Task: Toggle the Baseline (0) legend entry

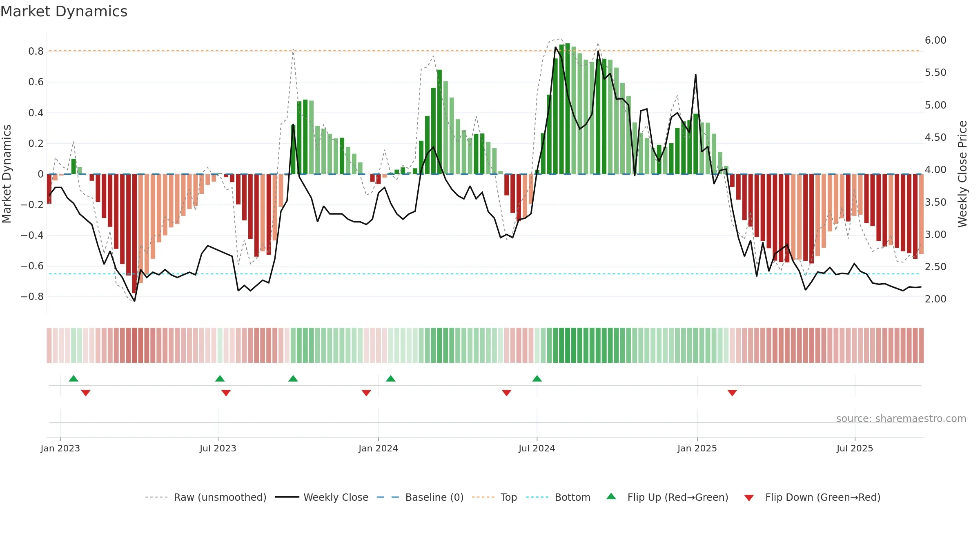Action: [x=420, y=497]
